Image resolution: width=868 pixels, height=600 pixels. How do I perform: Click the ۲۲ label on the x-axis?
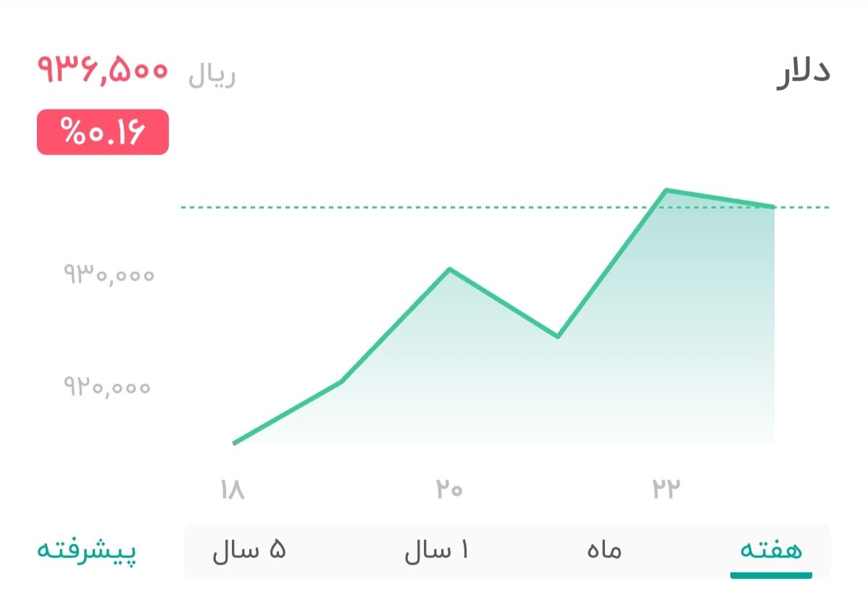pyautogui.click(x=667, y=489)
